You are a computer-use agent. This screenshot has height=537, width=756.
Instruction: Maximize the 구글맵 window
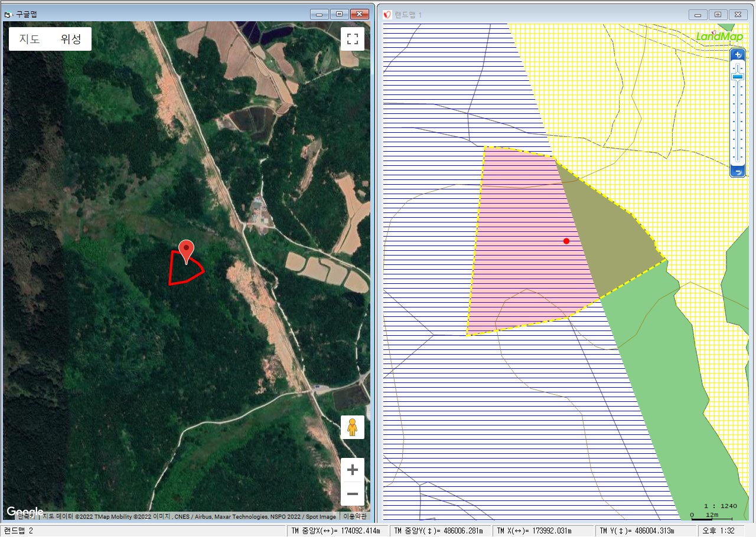pyautogui.click(x=339, y=14)
